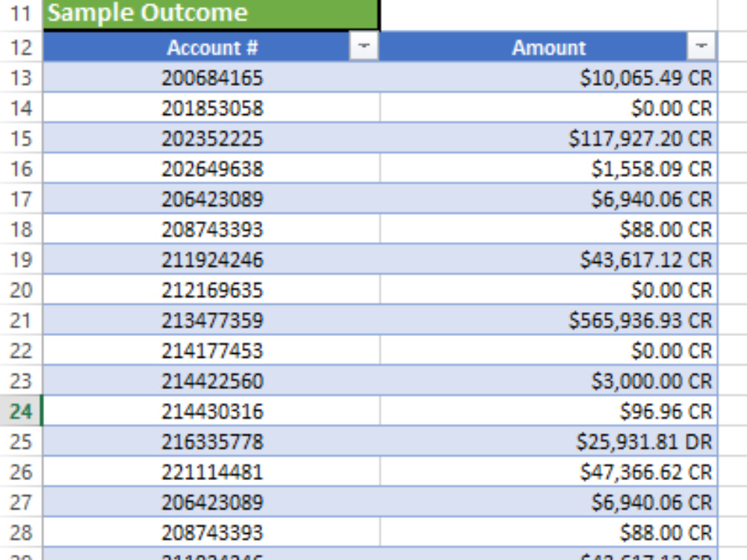Image resolution: width=747 pixels, height=560 pixels.
Task: Click row header 14
Action: [21, 108]
